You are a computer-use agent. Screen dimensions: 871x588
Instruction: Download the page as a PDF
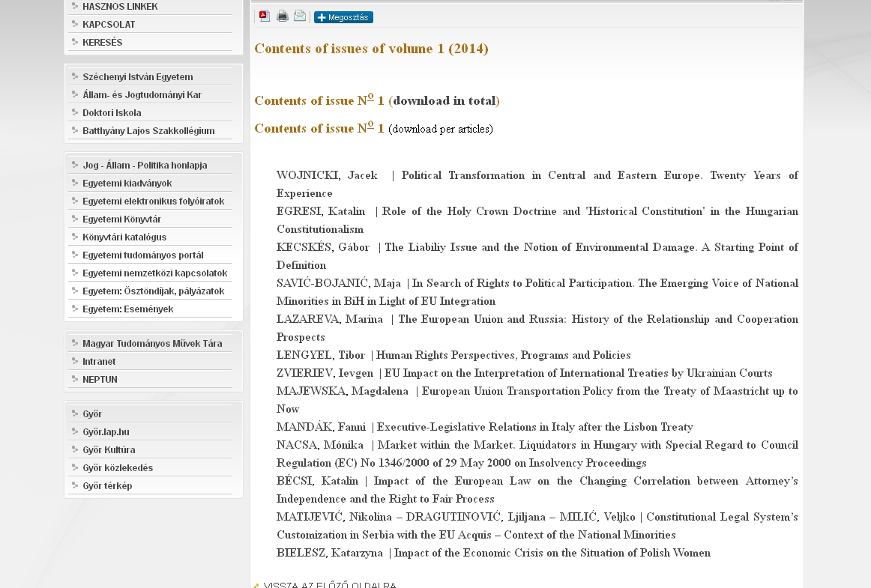pyautogui.click(x=265, y=16)
